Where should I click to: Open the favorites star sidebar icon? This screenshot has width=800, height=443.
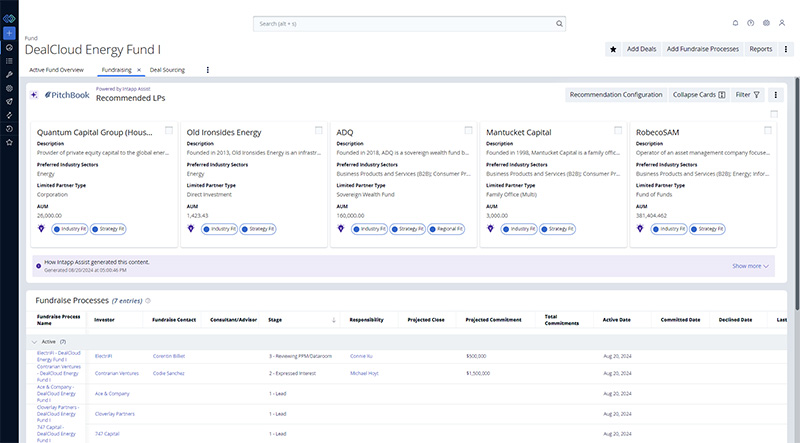pos(9,142)
